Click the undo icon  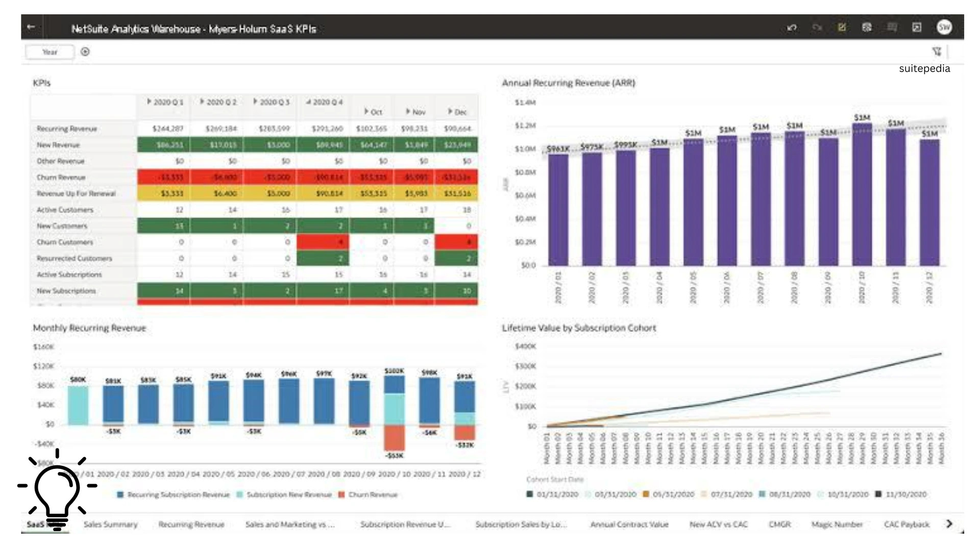792,28
